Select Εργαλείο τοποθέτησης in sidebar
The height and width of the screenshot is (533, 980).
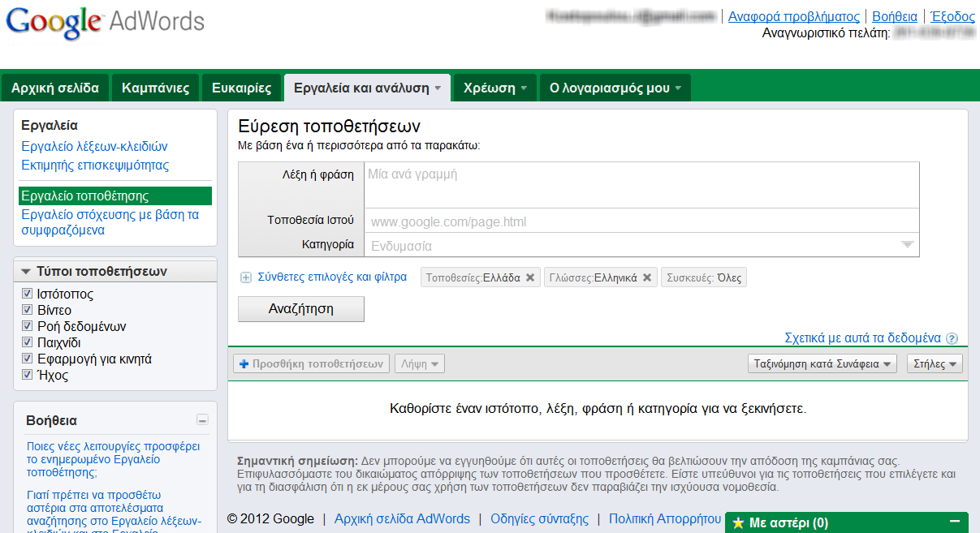115,196
